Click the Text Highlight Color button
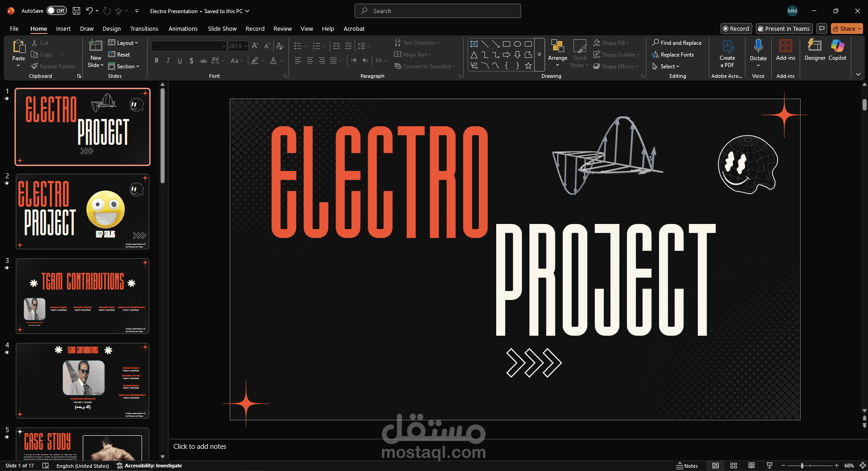Image resolution: width=868 pixels, height=471 pixels. tap(255, 60)
